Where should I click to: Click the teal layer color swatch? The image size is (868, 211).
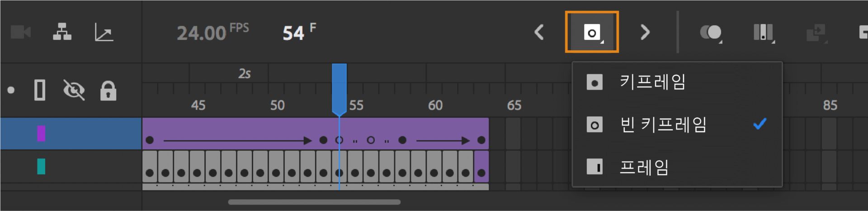[41, 166]
